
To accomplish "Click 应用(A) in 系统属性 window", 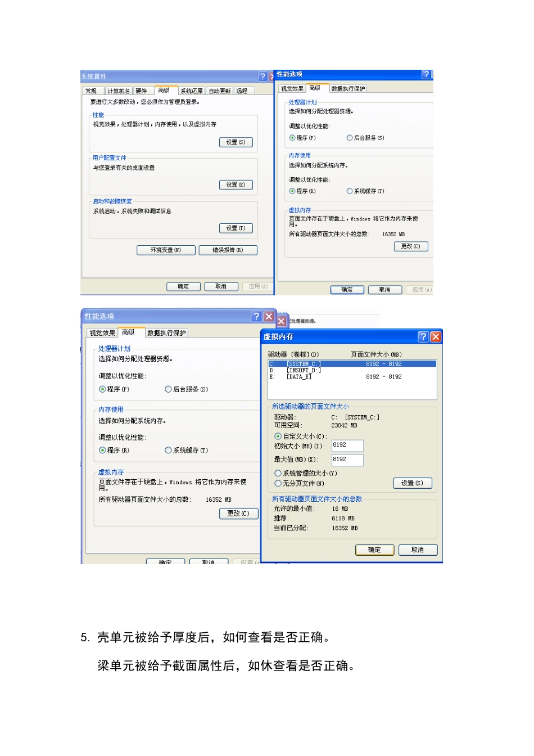I will 257,287.
